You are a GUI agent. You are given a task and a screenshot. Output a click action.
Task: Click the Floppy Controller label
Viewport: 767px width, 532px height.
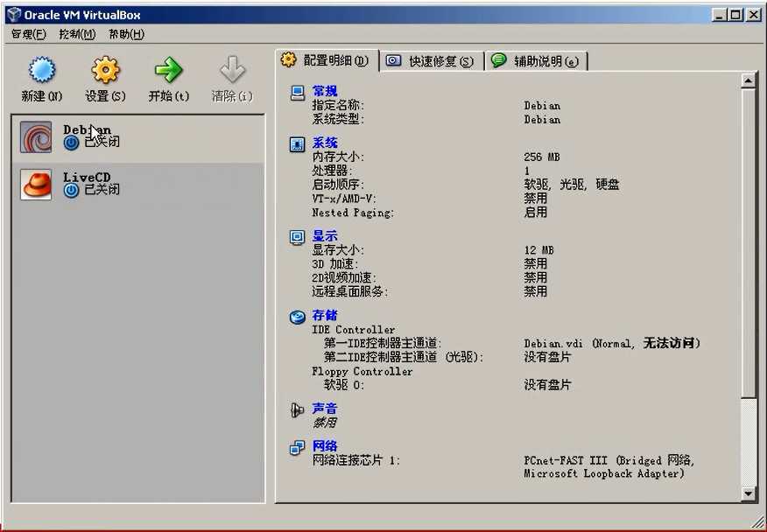point(362,372)
